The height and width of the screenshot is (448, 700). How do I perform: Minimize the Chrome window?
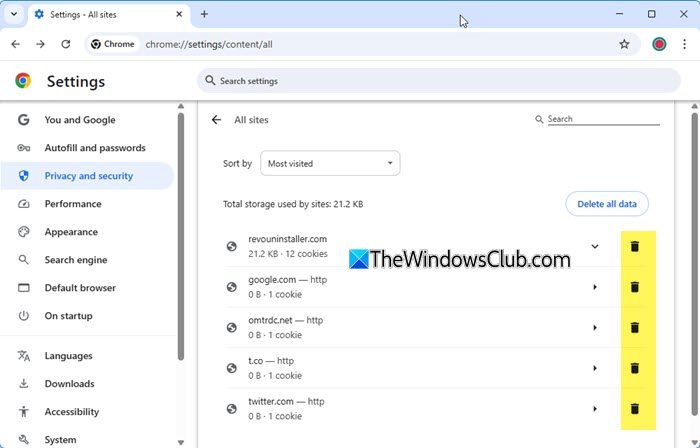[x=619, y=14]
